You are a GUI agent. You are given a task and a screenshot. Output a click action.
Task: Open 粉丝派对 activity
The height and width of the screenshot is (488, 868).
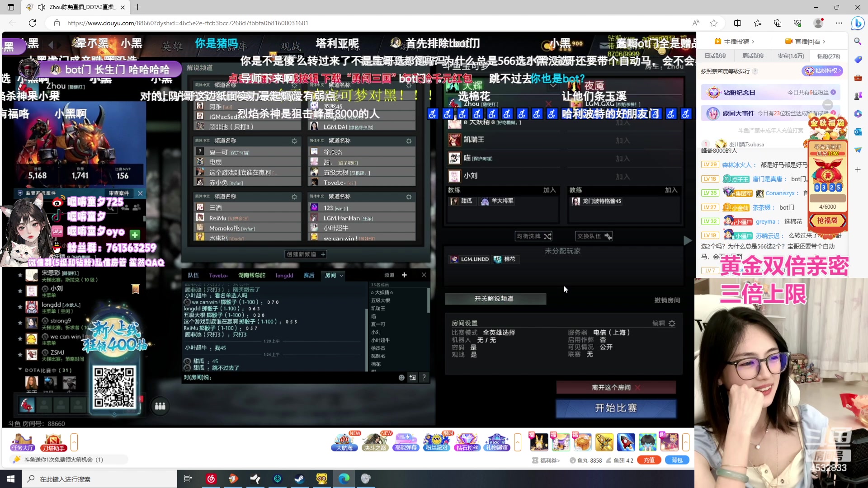tap(436, 442)
